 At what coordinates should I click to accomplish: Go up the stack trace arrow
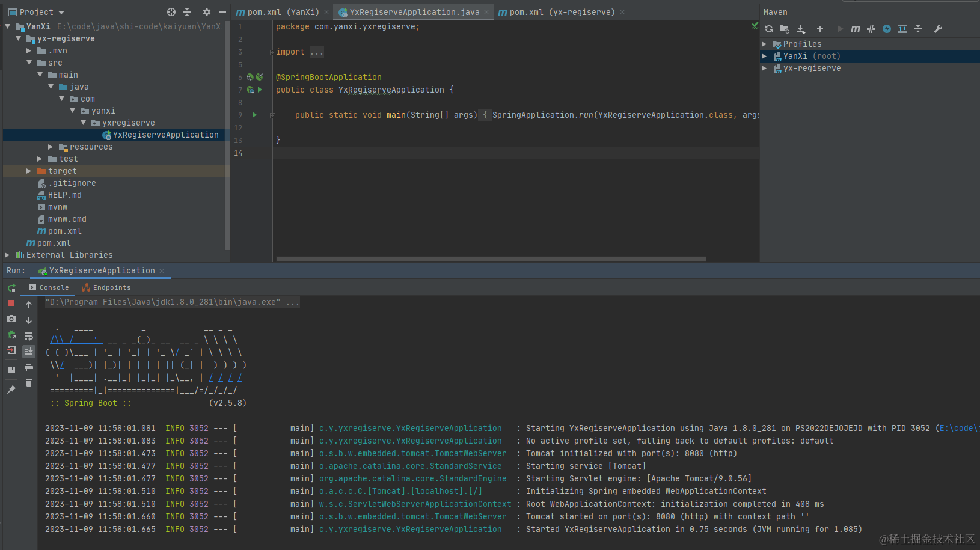pyautogui.click(x=29, y=305)
